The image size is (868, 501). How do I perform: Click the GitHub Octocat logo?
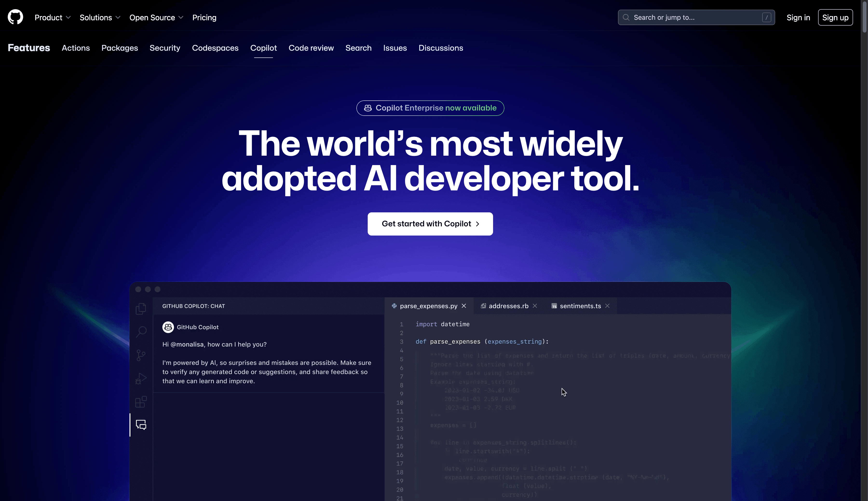tap(15, 17)
